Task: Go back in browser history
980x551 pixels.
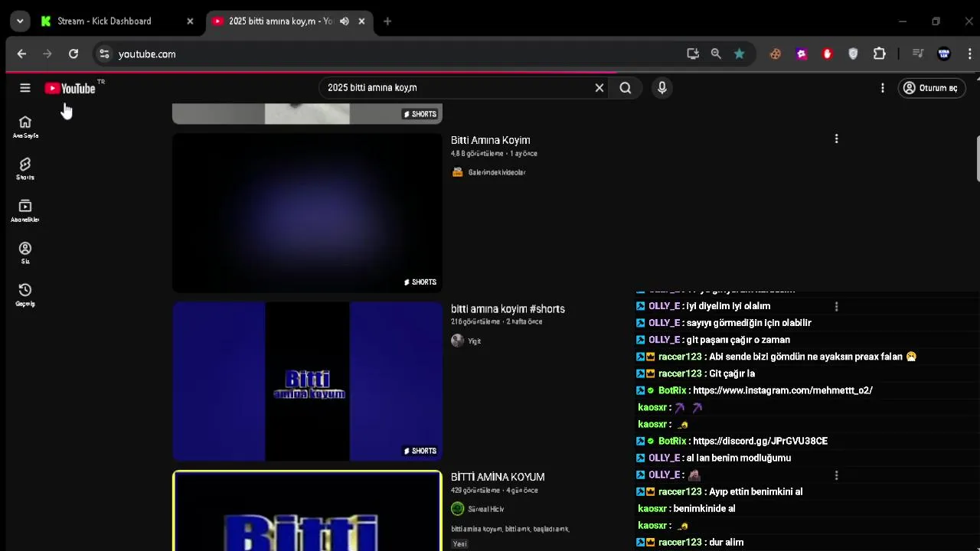Action: pyautogui.click(x=21, y=54)
